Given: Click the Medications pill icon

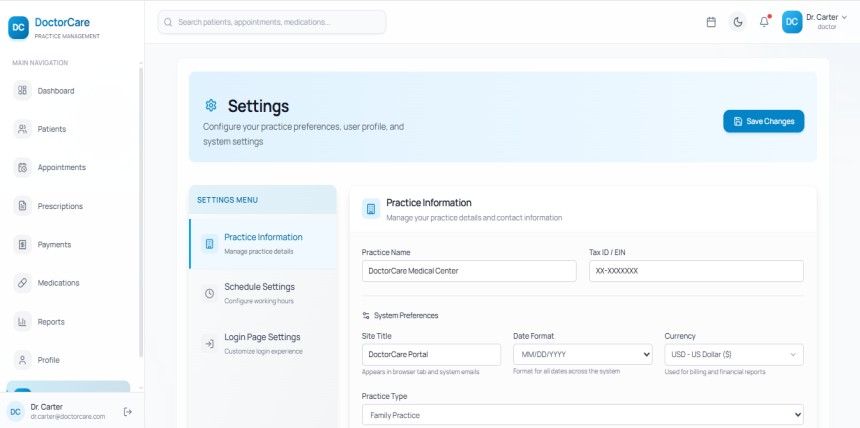Looking at the screenshot, I should click(x=23, y=283).
